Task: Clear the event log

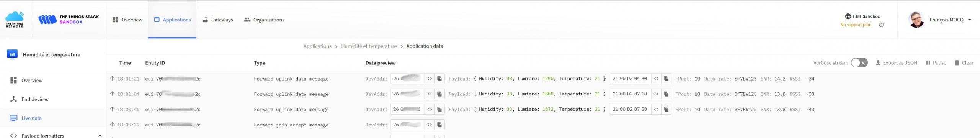Action: (x=964, y=63)
